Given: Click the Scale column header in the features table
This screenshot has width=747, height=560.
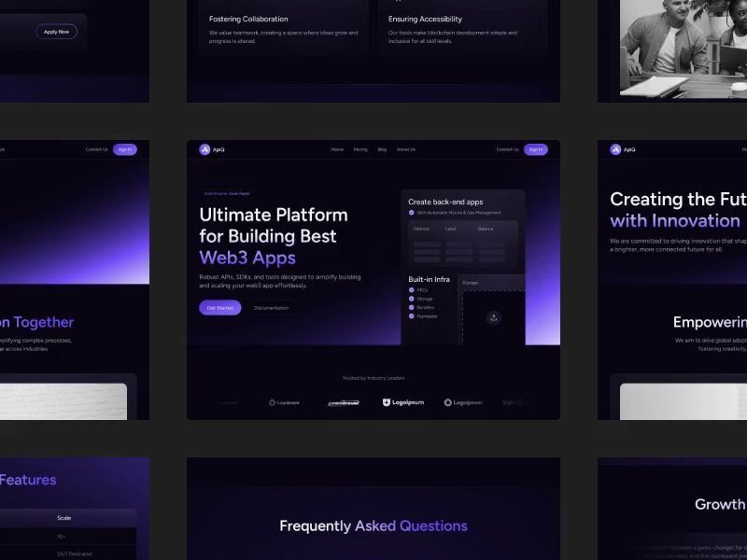Looking at the screenshot, I should tap(63, 518).
